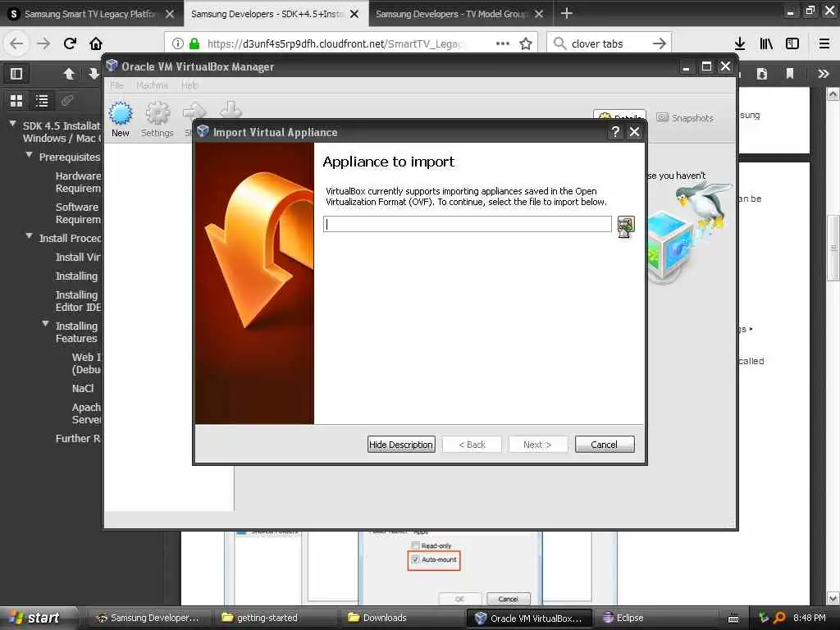Open PDF viewer tools chevron menu
The height and width of the screenshot is (630, 840).
point(824,73)
